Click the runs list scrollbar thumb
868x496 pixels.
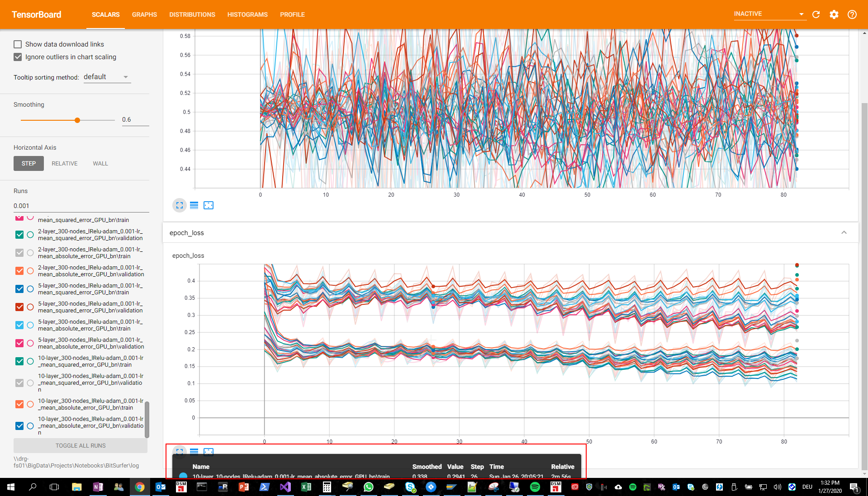tap(147, 419)
